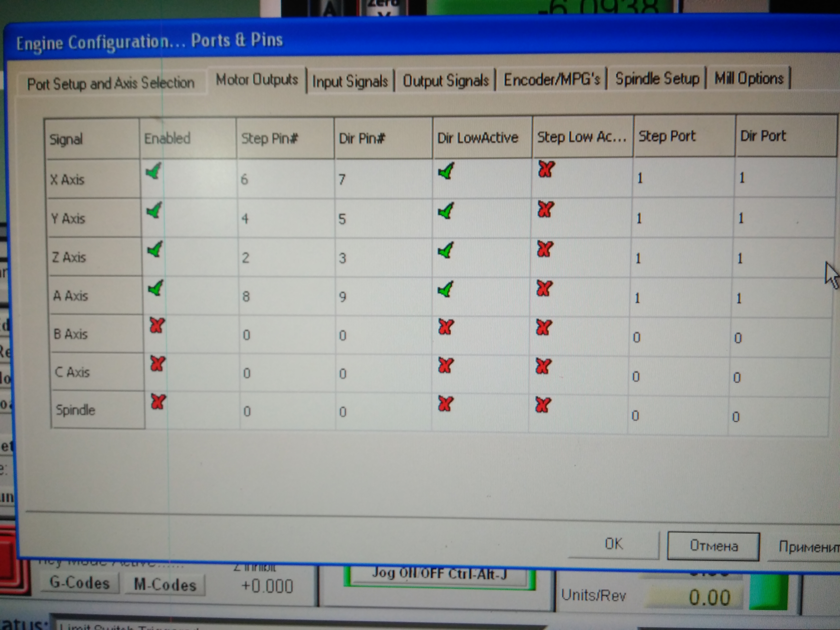Select Y Axis Dir Pin# cell value 5
840x630 pixels.
tap(342, 219)
